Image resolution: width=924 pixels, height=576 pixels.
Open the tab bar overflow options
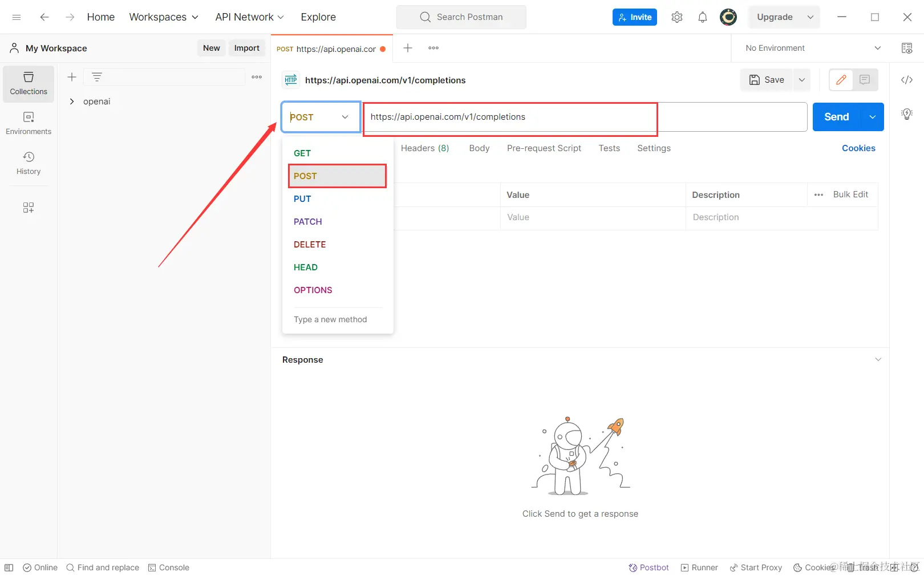click(x=433, y=48)
